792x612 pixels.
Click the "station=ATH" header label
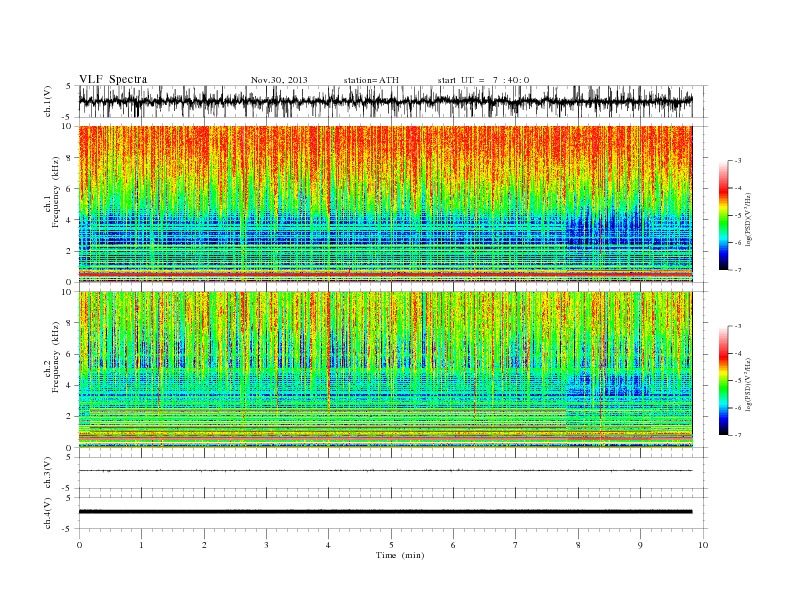coord(371,80)
